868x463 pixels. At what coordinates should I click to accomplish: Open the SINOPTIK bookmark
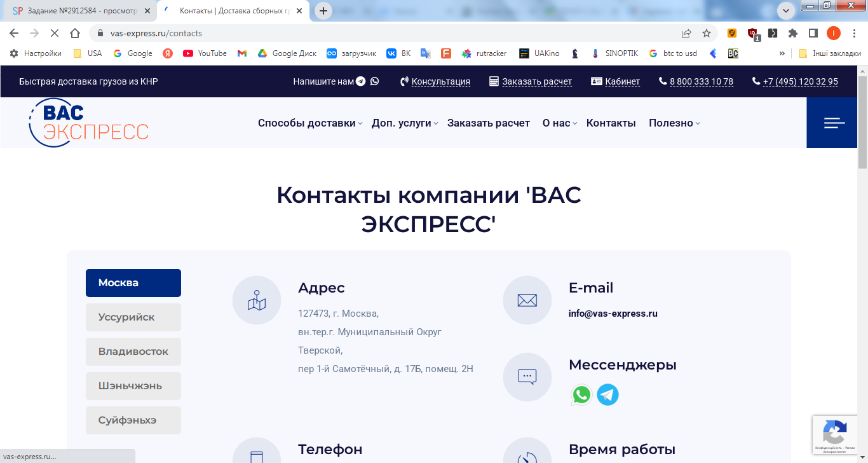coord(614,53)
